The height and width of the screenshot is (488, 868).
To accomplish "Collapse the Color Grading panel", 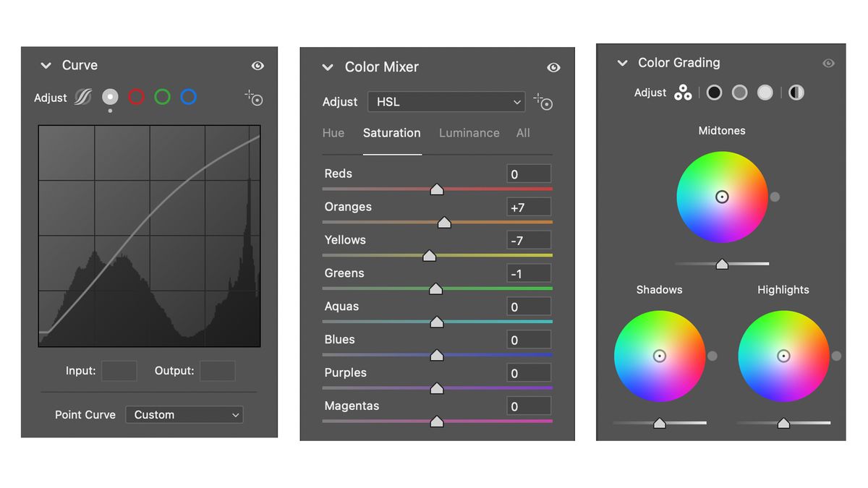I will [623, 63].
